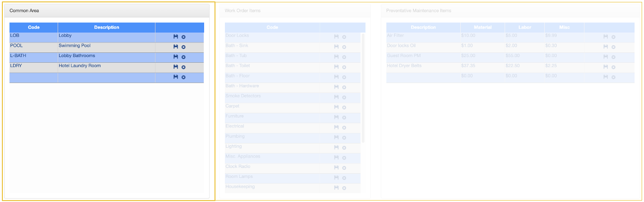
Task: Save the blank new common area row
Action: [176, 77]
